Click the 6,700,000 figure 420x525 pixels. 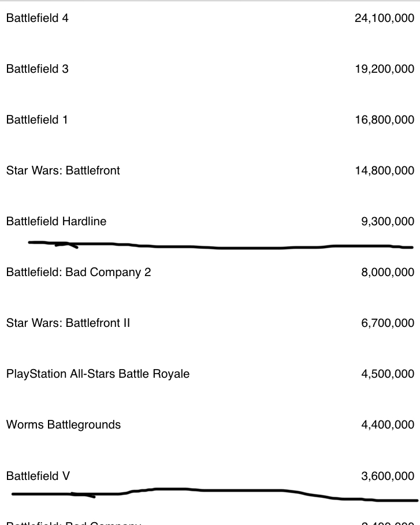coord(388,323)
